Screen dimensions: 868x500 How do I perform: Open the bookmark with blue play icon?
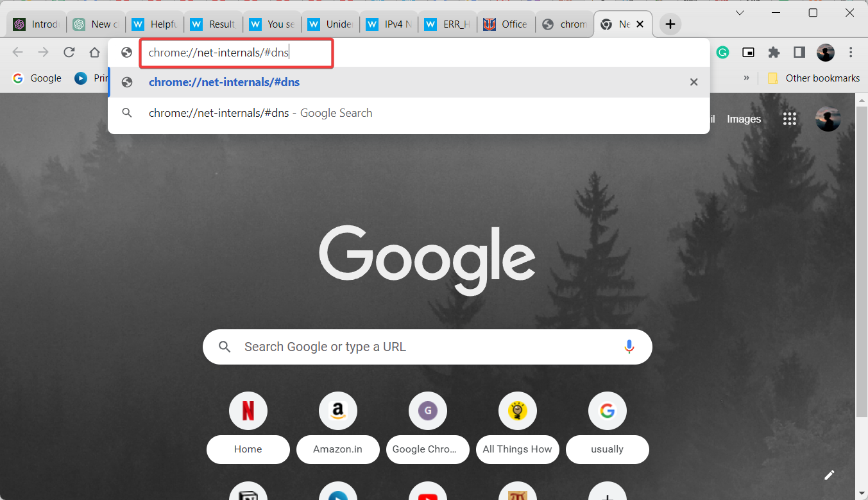click(x=90, y=78)
